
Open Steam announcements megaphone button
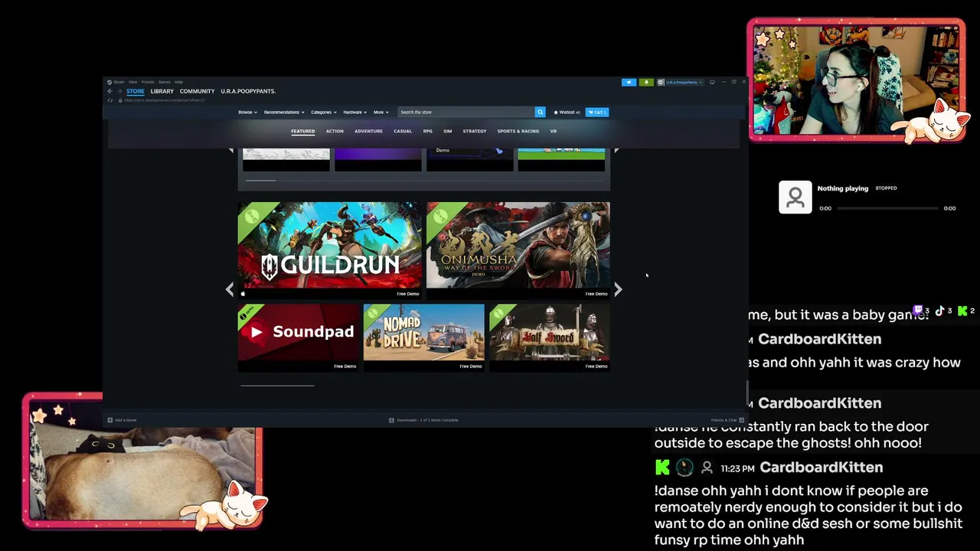[629, 82]
